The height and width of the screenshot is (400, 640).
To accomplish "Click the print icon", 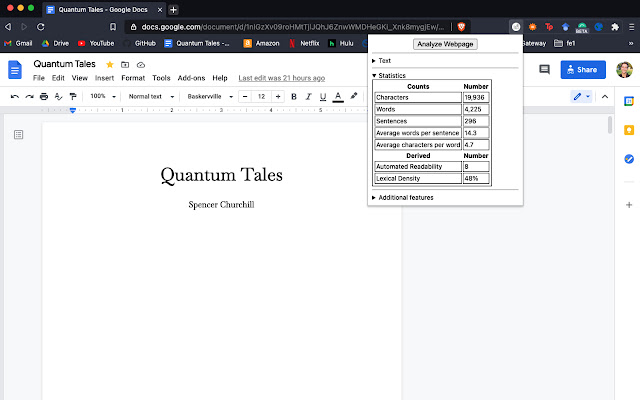I will pyautogui.click(x=43, y=96).
